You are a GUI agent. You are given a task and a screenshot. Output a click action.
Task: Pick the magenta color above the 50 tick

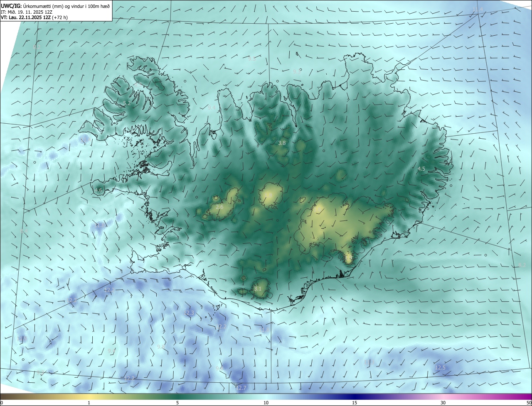(530, 396)
